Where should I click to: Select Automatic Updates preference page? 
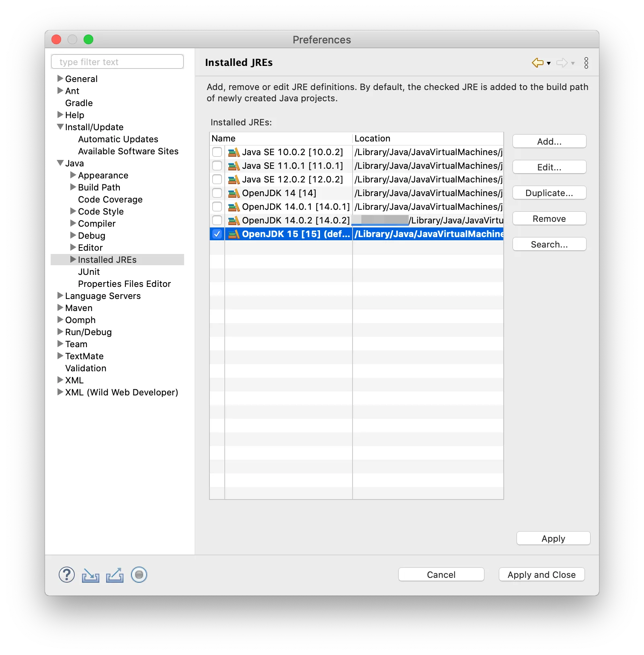click(118, 139)
